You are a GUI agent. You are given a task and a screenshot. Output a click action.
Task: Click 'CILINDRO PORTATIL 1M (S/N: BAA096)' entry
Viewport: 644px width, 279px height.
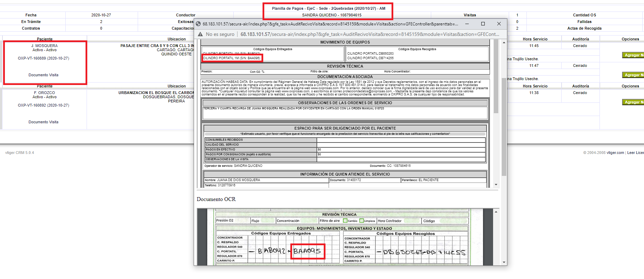pyautogui.click(x=232, y=58)
